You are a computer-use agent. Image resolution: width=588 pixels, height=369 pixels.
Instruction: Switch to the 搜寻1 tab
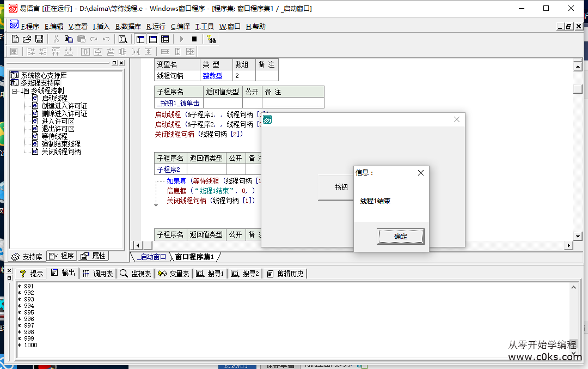(210, 274)
